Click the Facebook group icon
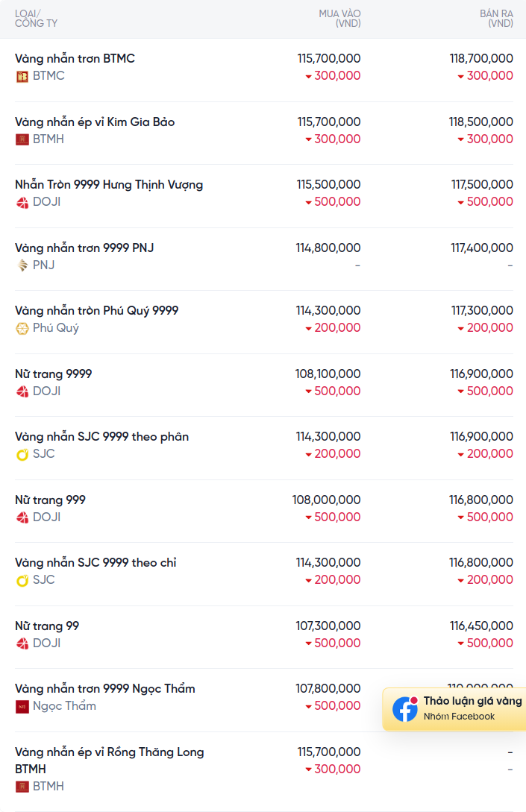Image resolution: width=526 pixels, height=812 pixels. tap(405, 709)
